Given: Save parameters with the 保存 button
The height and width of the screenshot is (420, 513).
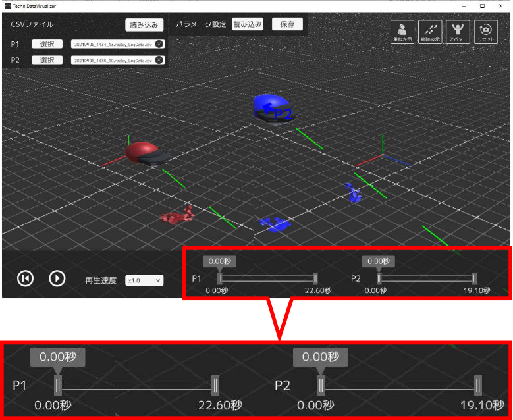Looking at the screenshot, I should 287,24.
